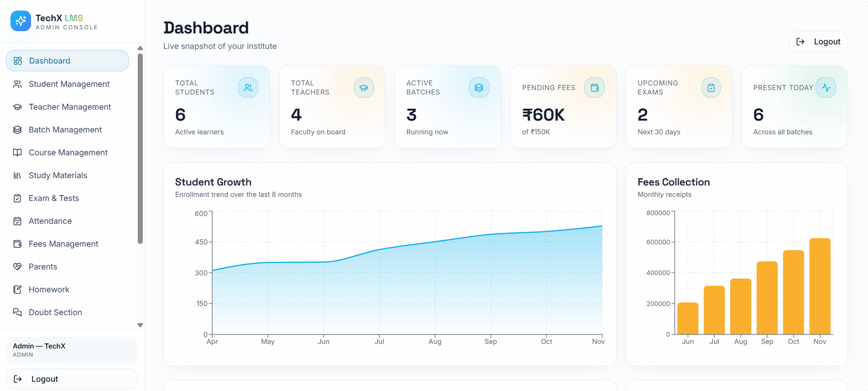
Task: Click 'Across all batches' under Present Today
Action: coord(783,132)
